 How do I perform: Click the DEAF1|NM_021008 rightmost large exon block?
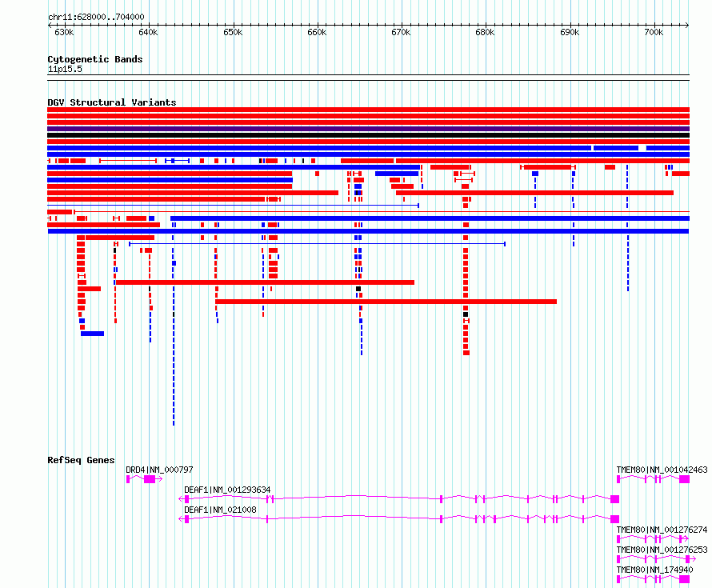(615, 519)
